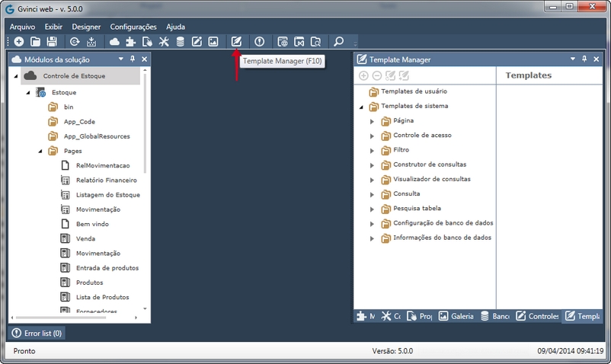Open the Designer menu
Viewport: 611px width, 364px height.
(x=86, y=27)
